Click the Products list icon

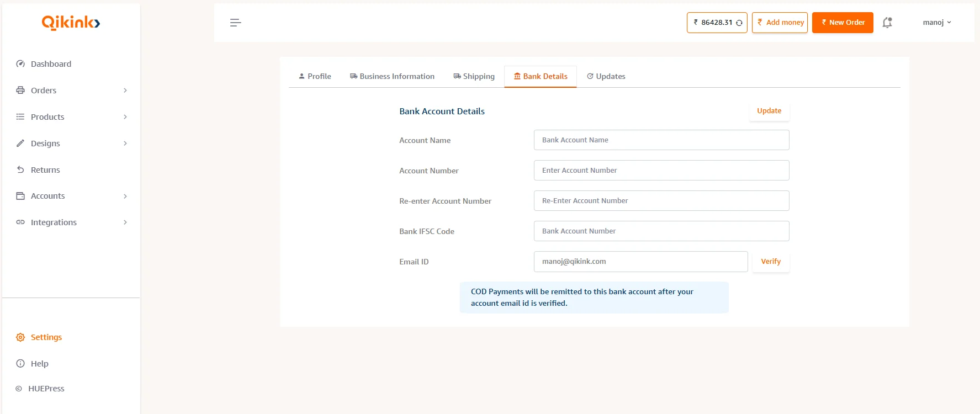[x=20, y=117]
